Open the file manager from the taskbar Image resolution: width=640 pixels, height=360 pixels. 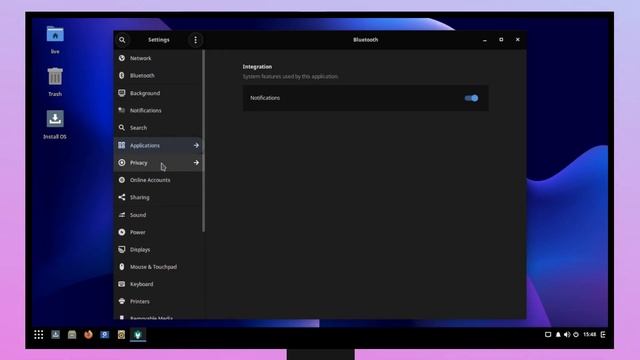72,335
